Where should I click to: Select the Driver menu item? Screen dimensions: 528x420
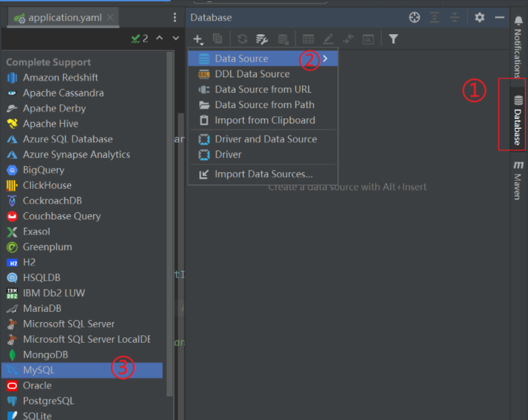pos(263,155)
